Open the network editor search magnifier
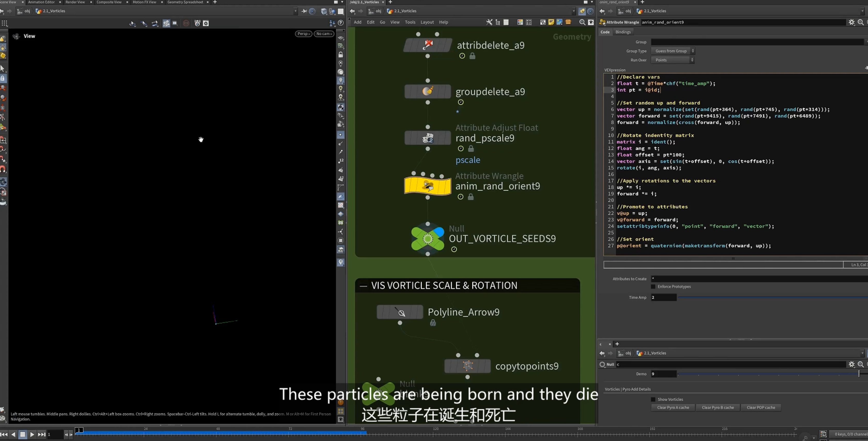Screen dimensions: 868x441 pyautogui.click(x=582, y=22)
